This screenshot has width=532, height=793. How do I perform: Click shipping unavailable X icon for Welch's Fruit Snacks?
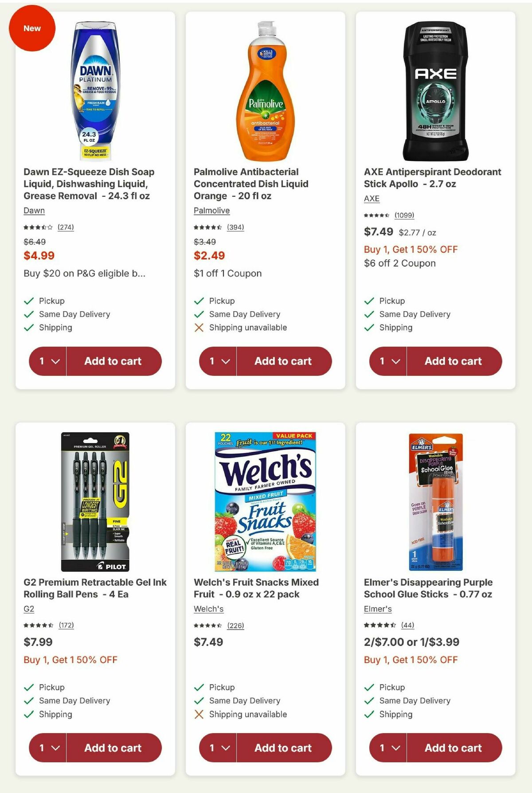point(199,714)
